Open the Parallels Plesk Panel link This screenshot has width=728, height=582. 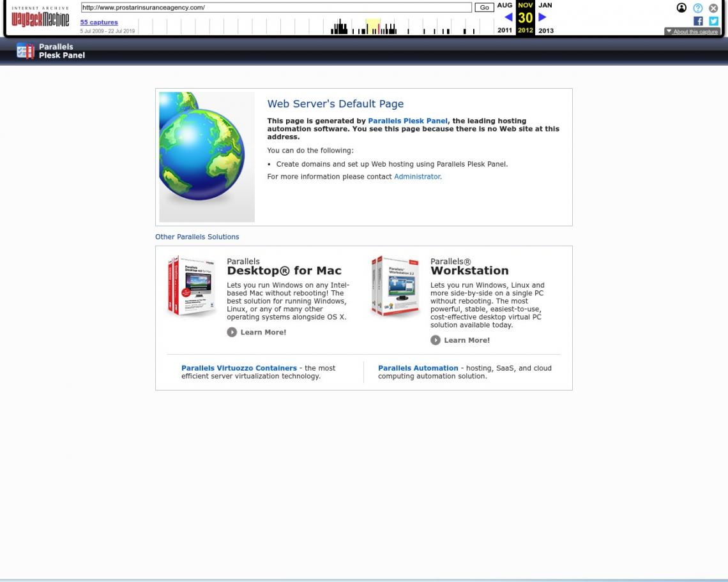click(407, 121)
